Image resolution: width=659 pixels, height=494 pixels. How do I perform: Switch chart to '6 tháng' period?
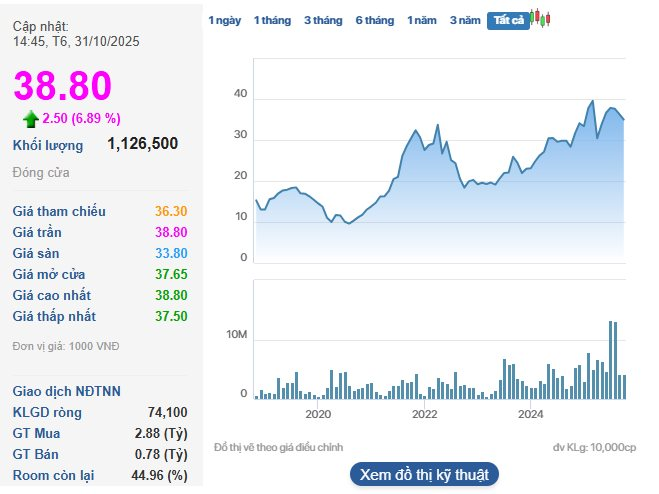375,20
